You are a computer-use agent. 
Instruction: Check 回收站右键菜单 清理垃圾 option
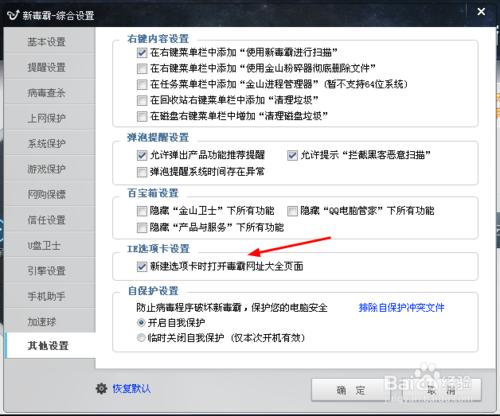(142, 100)
